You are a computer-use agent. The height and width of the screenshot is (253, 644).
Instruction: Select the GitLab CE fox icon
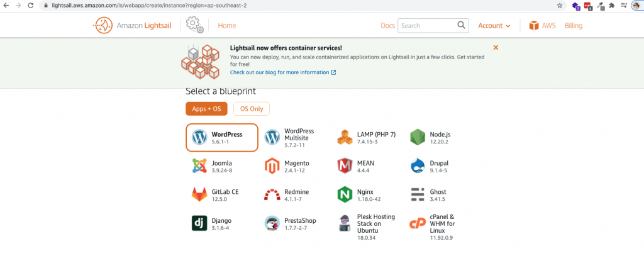tap(199, 195)
